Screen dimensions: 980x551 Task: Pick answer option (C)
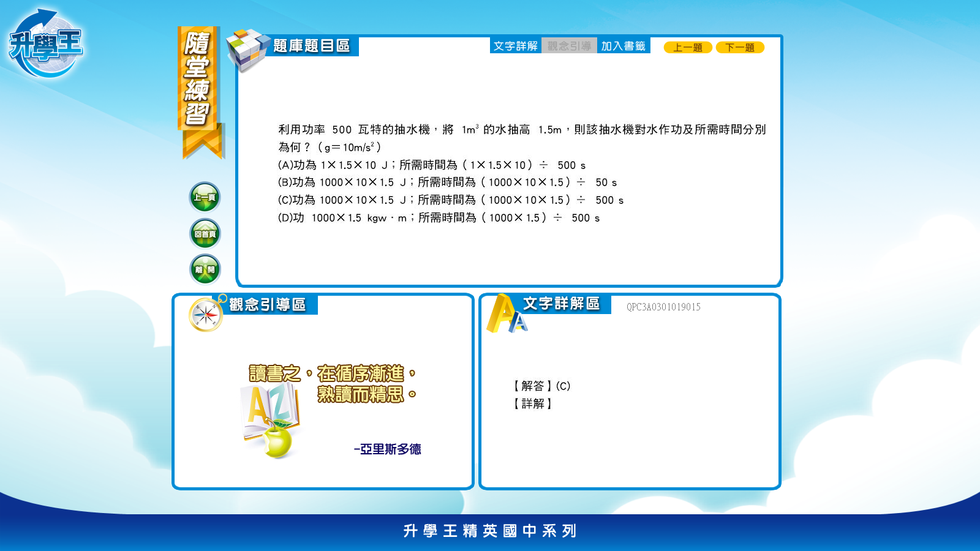[450, 200]
